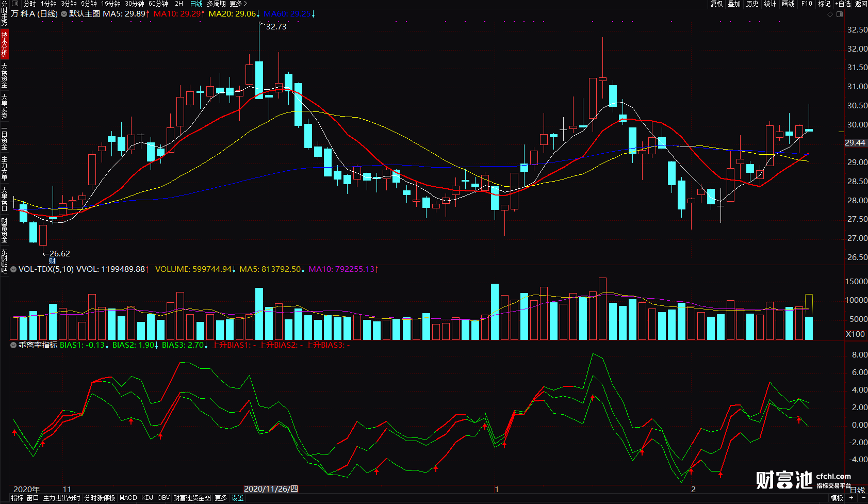Click the 返回 back button
The height and width of the screenshot is (504, 868).
pyautogui.click(x=861, y=4)
